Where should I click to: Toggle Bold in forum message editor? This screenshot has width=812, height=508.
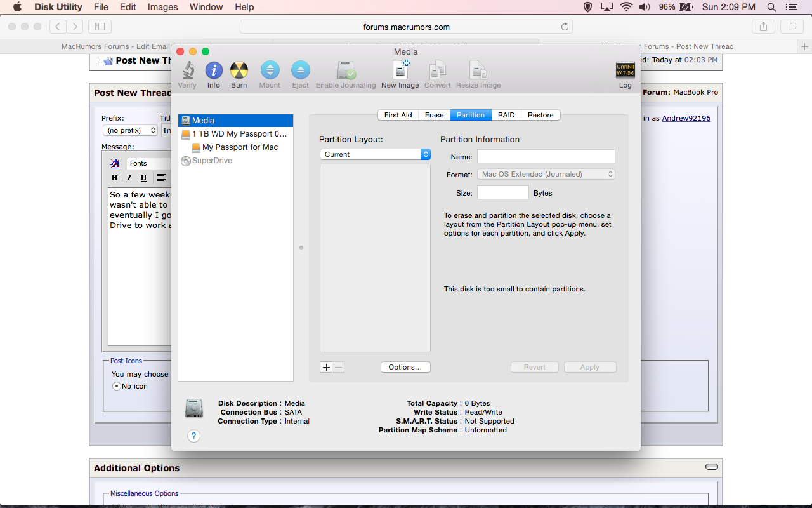(115, 178)
